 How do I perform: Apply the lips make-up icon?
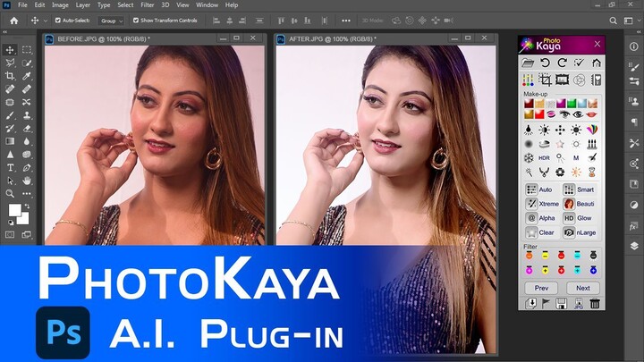591,114
